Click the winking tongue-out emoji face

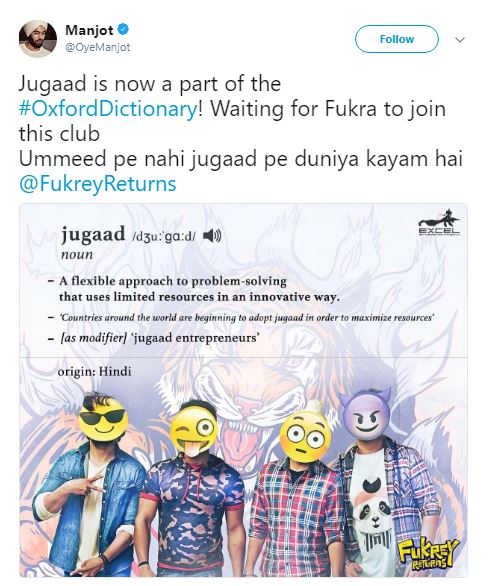(193, 432)
